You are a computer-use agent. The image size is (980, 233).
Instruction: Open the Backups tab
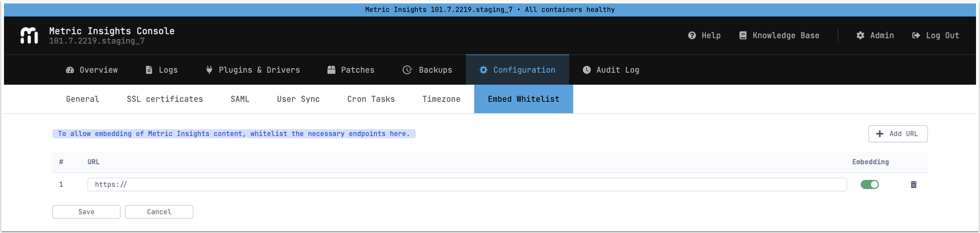pos(428,70)
